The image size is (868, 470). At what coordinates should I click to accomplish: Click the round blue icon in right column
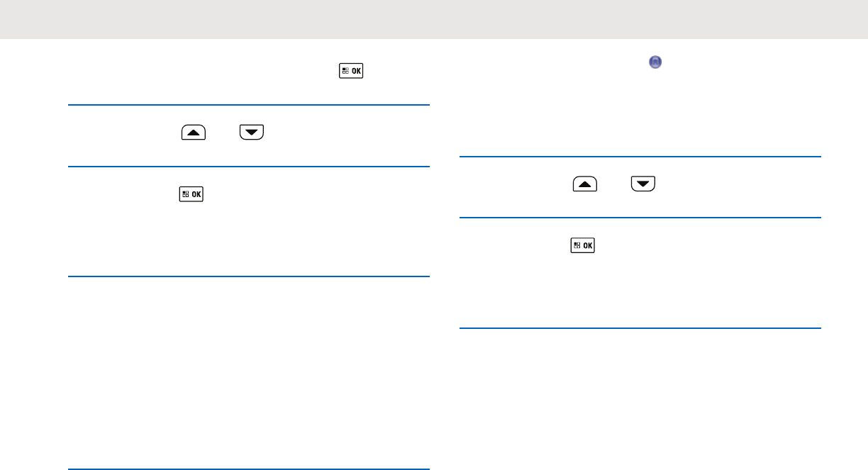pos(655,62)
